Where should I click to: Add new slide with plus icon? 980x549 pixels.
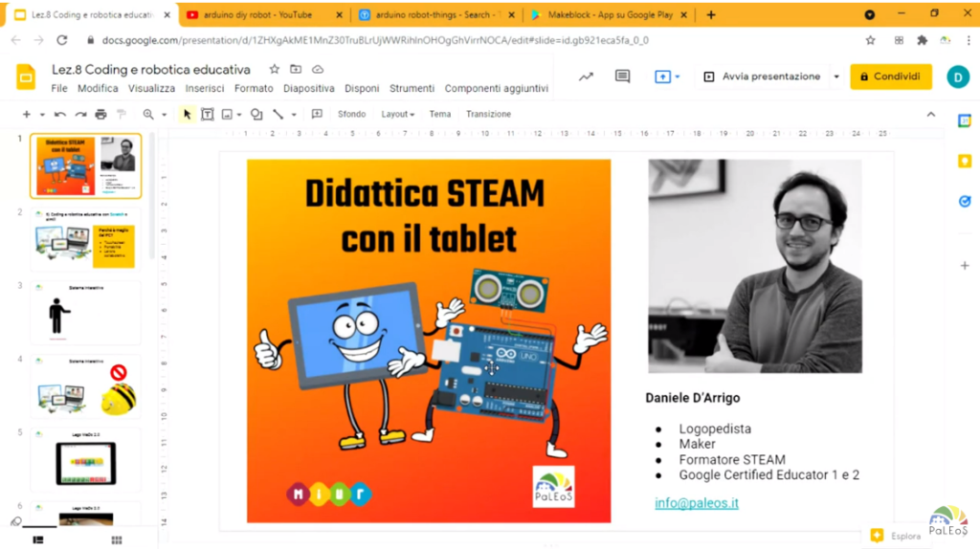tap(26, 115)
